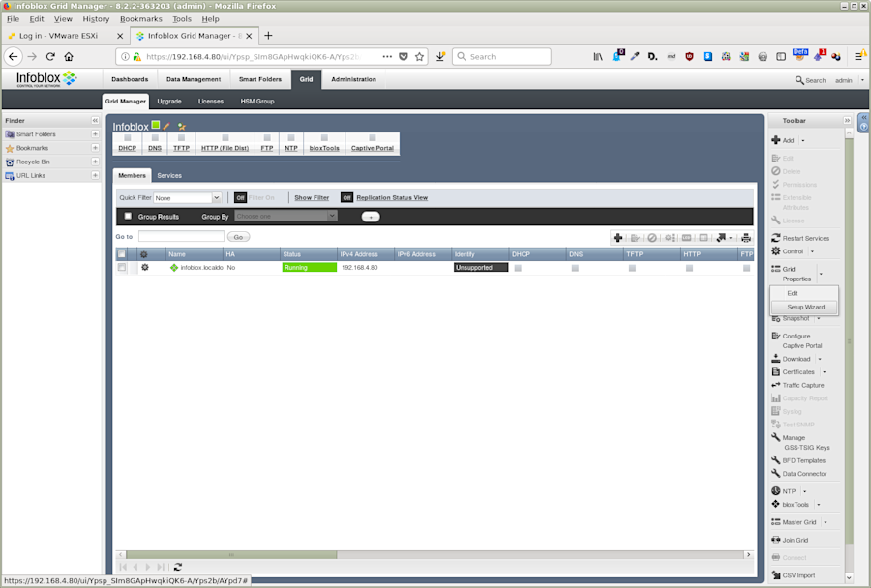Click the Firefox search box
This screenshot has width=871, height=588.
501,57
